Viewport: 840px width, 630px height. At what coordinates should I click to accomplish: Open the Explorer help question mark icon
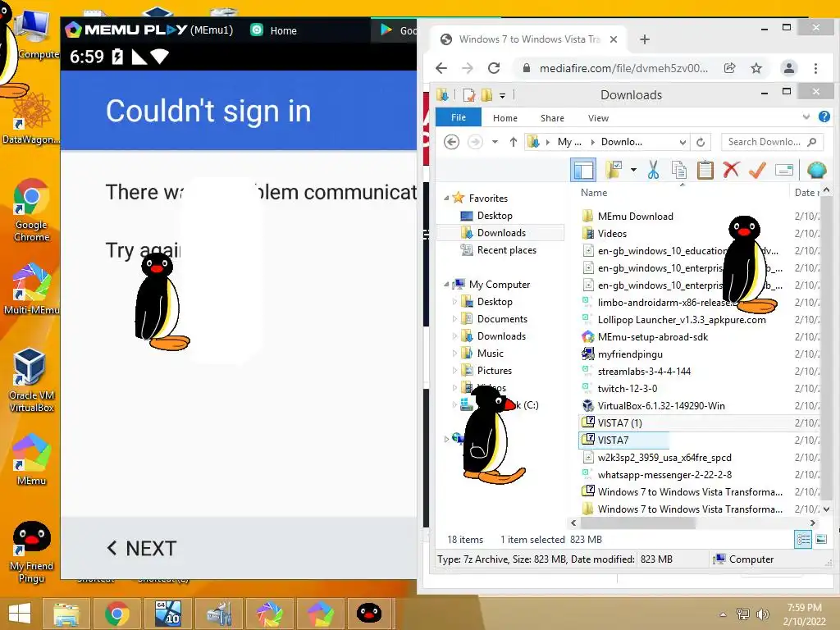click(824, 116)
